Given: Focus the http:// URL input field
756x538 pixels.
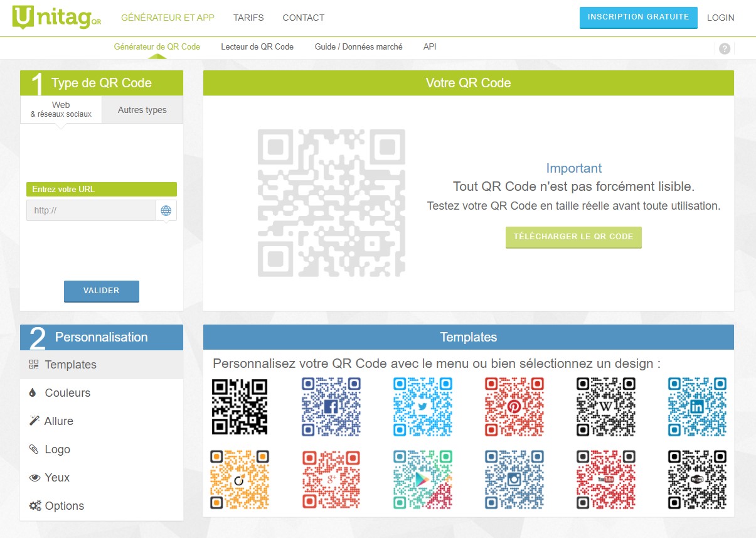Looking at the screenshot, I should [91, 211].
